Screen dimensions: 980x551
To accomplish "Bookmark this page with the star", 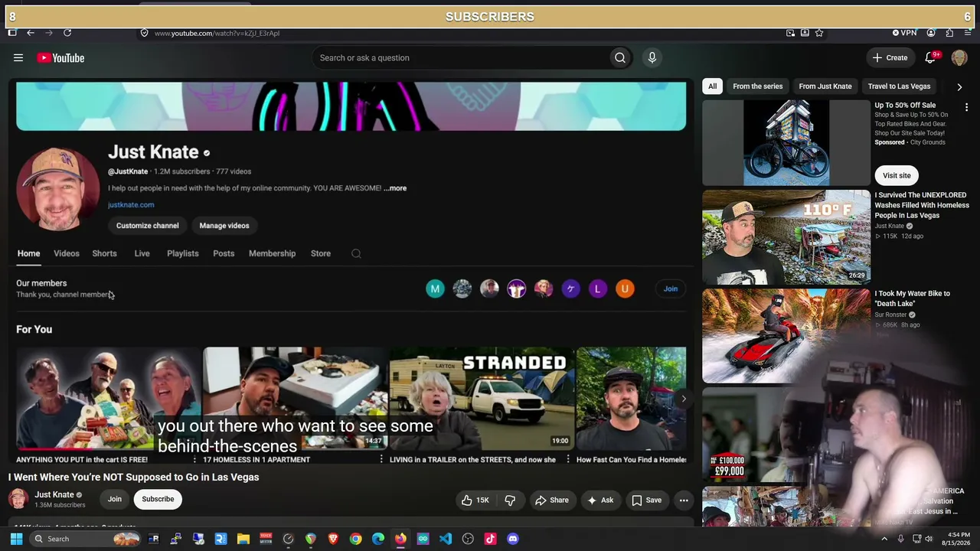I will pos(819,33).
